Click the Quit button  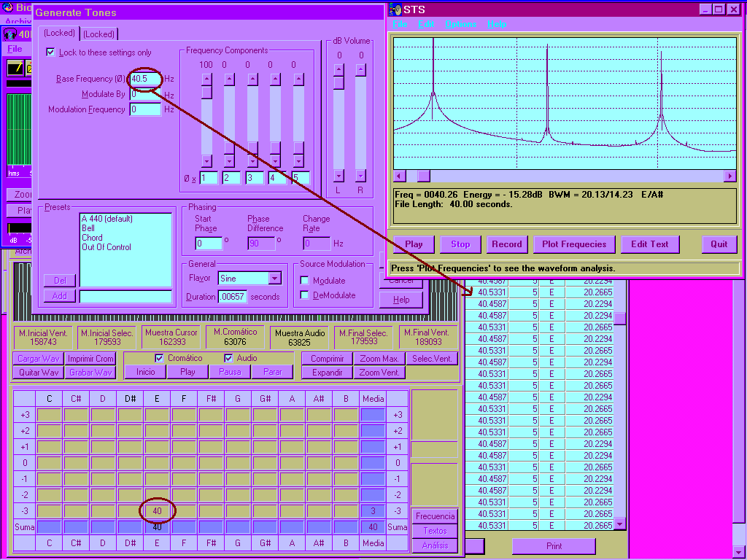(x=719, y=244)
